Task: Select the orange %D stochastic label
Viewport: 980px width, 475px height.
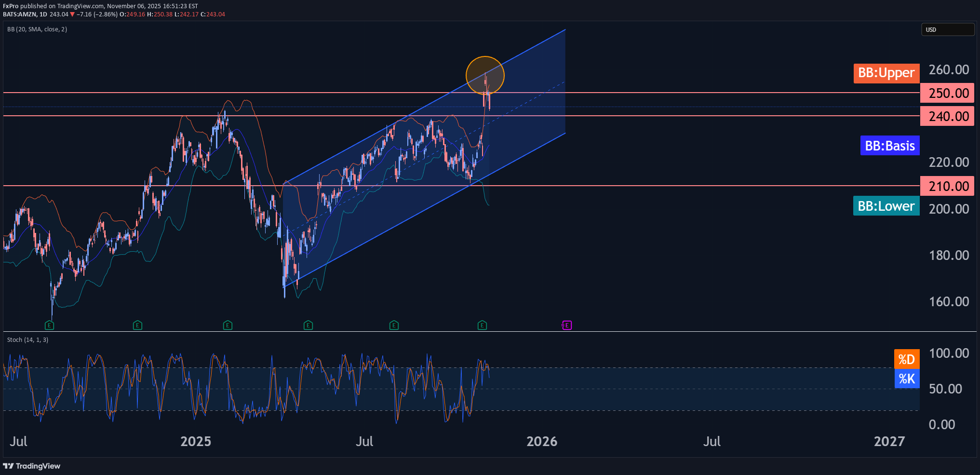Action: point(906,359)
